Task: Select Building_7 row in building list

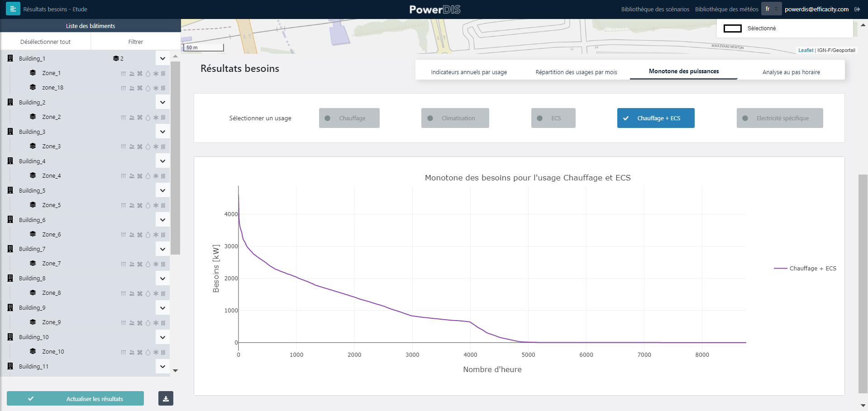Action: tap(86, 249)
